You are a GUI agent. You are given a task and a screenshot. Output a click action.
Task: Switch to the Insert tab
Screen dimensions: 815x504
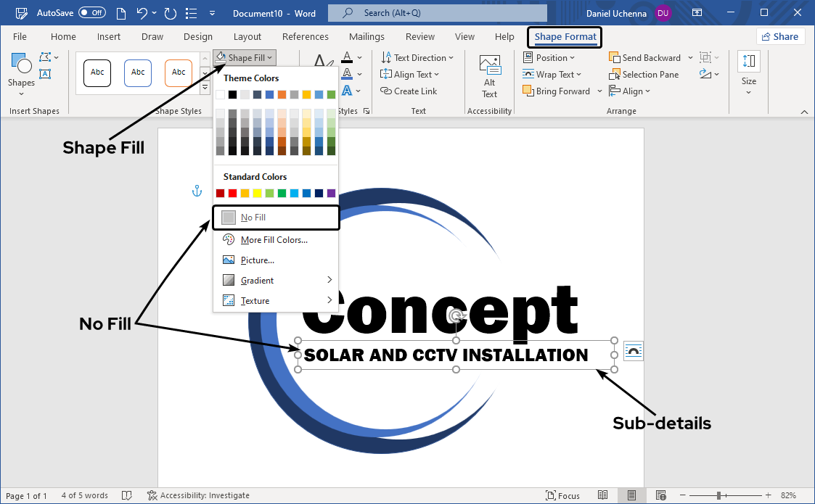pos(109,36)
